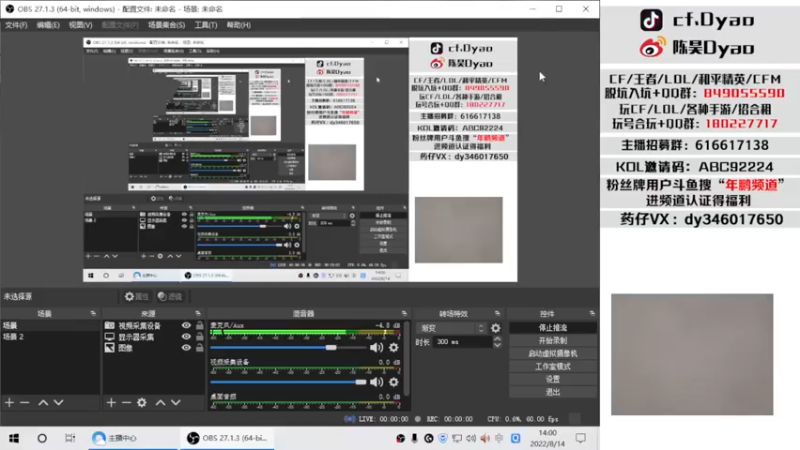Open 文件(F) menu
This screenshot has height=450, width=800.
[x=16, y=25]
